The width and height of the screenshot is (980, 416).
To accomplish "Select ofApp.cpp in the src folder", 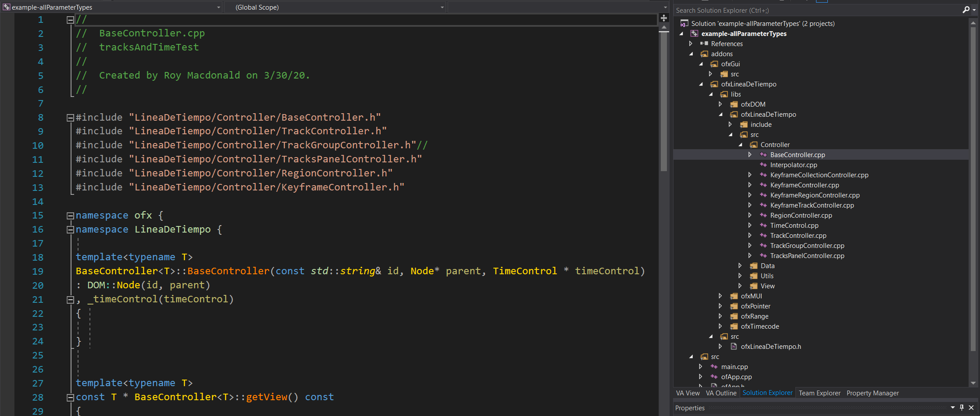I will point(736,377).
